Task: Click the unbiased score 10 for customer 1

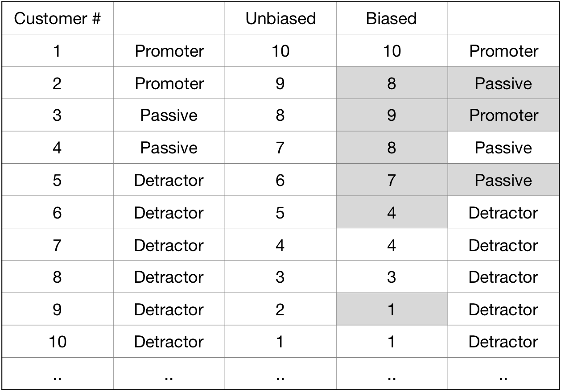Action: (x=280, y=51)
